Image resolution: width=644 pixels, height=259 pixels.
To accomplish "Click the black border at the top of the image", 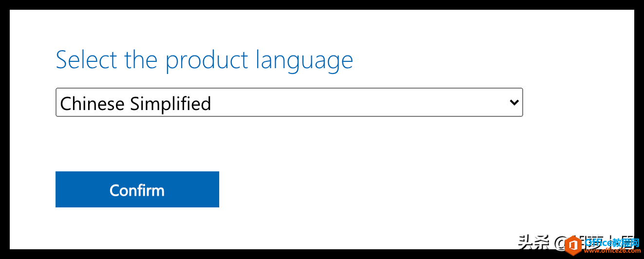I will pos(322,5).
